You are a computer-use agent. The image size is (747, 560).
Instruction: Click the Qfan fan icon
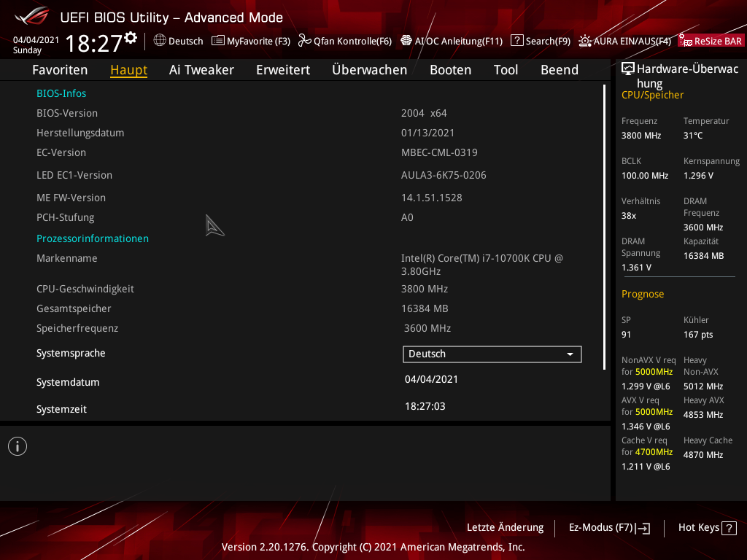tap(304, 41)
